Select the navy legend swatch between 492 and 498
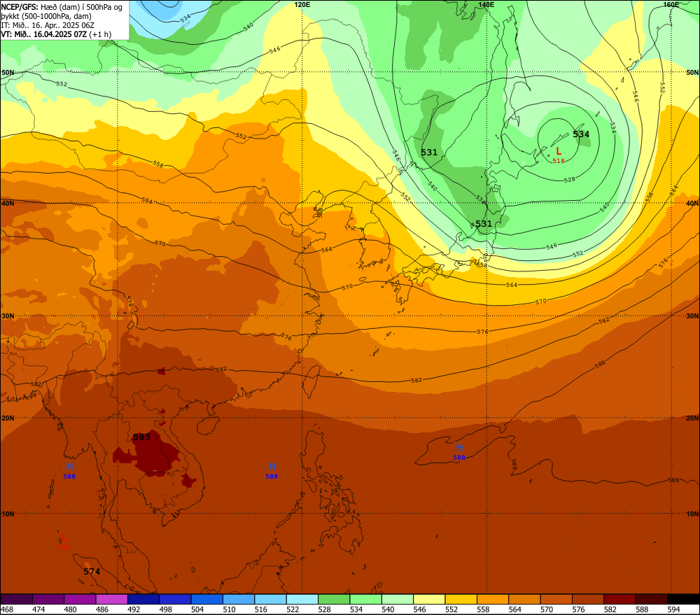The height and width of the screenshot is (615, 700). [143, 599]
